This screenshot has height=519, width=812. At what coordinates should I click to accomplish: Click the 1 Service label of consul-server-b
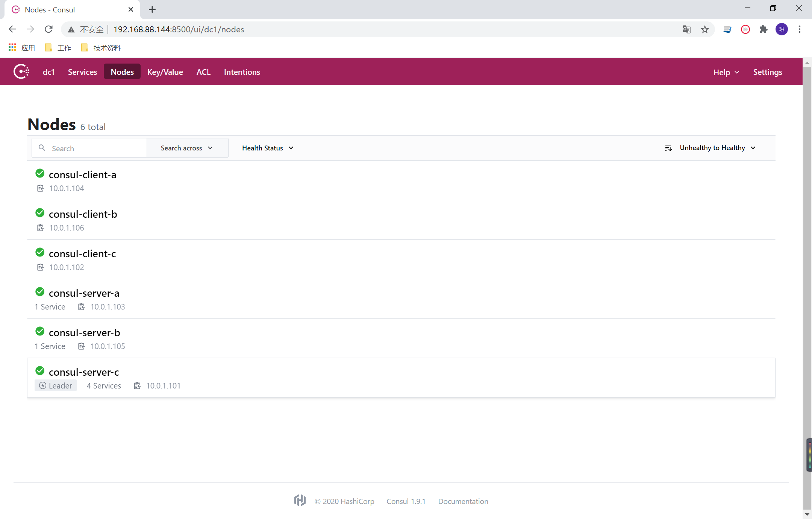50,346
